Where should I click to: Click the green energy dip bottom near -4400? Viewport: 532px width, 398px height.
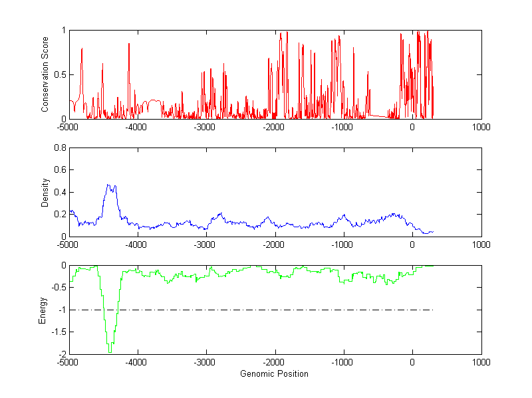coord(110,351)
